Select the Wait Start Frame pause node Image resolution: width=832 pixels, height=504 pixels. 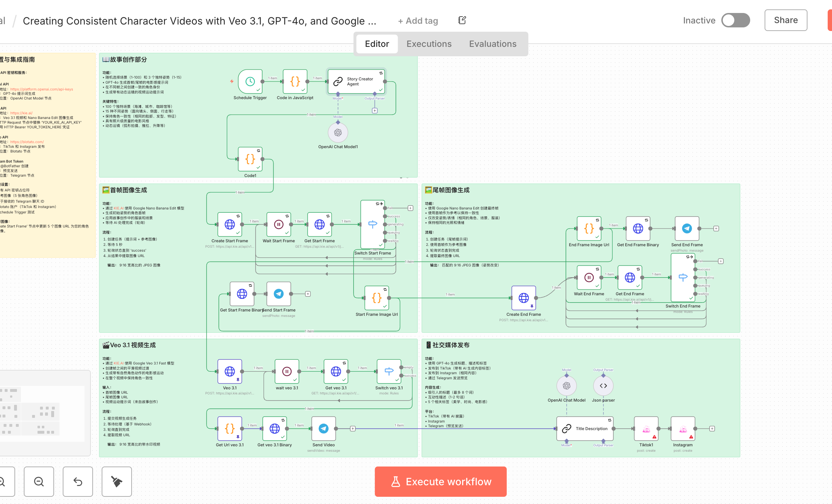click(x=279, y=225)
